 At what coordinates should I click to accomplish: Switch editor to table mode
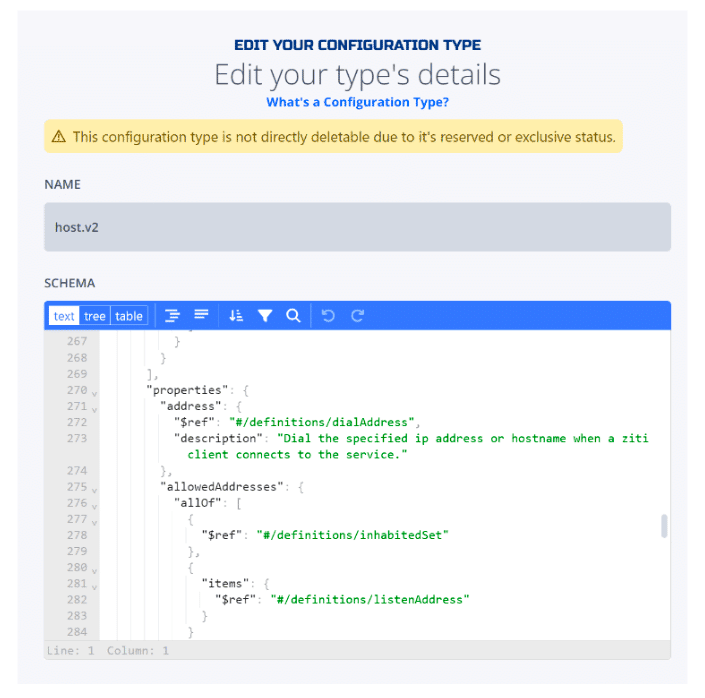point(129,316)
